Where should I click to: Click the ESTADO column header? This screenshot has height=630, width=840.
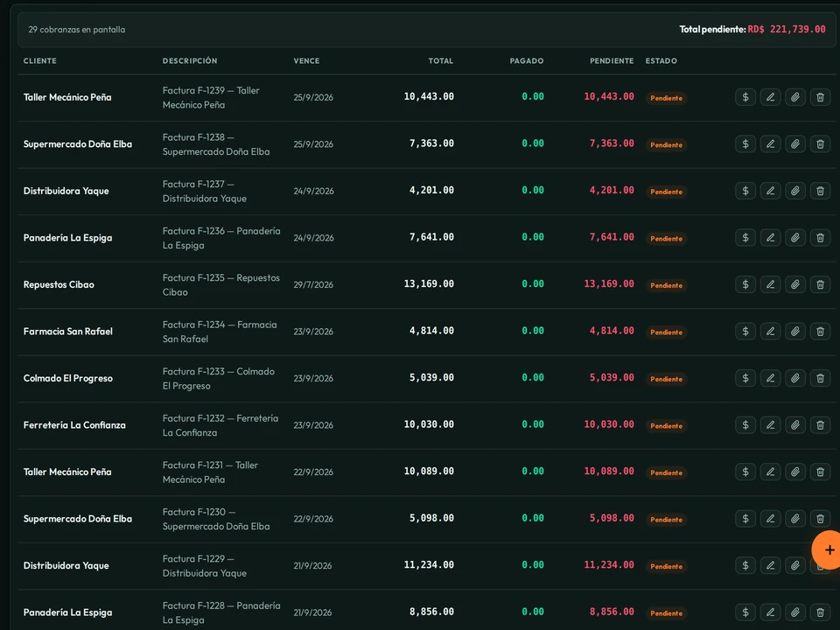click(661, 61)
